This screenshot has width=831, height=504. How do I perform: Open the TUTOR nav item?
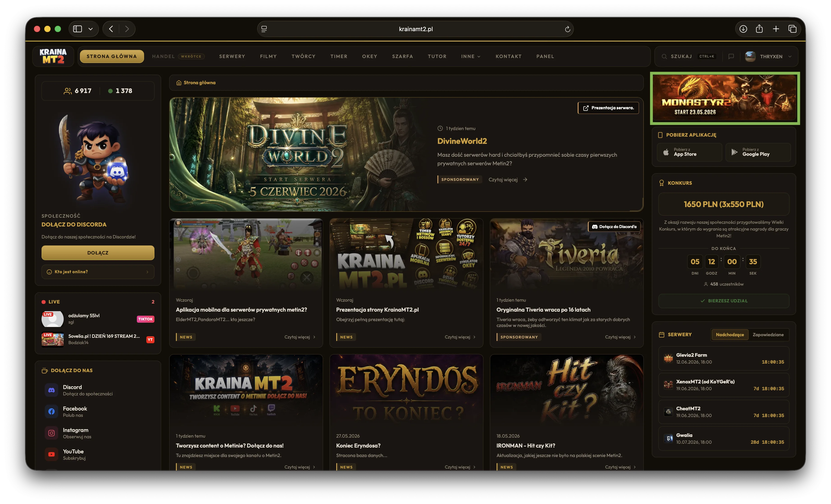click(x=437, y=56)
